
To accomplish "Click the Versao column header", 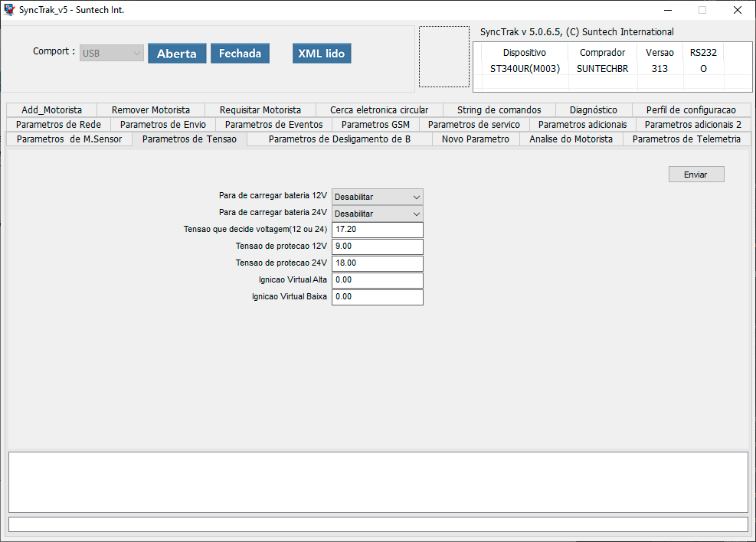I will 659,53.
